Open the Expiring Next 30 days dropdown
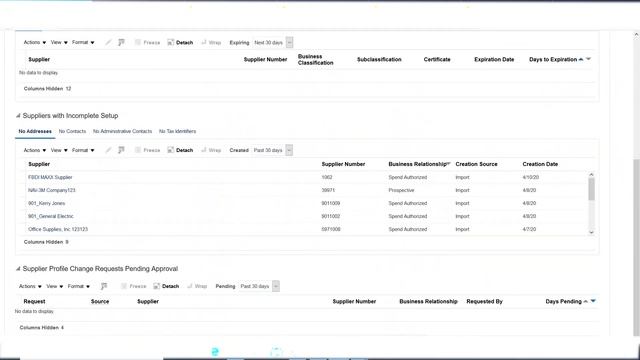The height and width of the screenshot is (360, 640). pyautogui.click(x=289, y=42)
